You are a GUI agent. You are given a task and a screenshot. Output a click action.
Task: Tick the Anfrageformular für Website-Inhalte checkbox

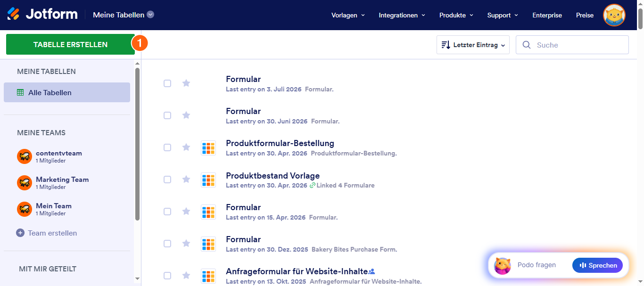pos(167,276)
